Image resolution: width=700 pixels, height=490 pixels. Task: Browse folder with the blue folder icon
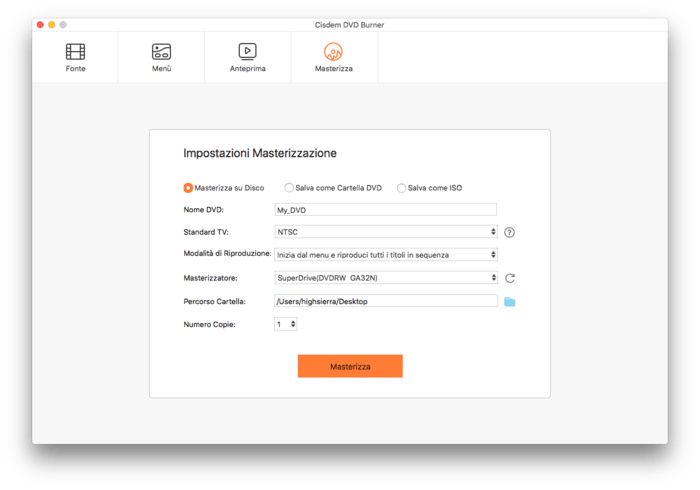[509, 301]
